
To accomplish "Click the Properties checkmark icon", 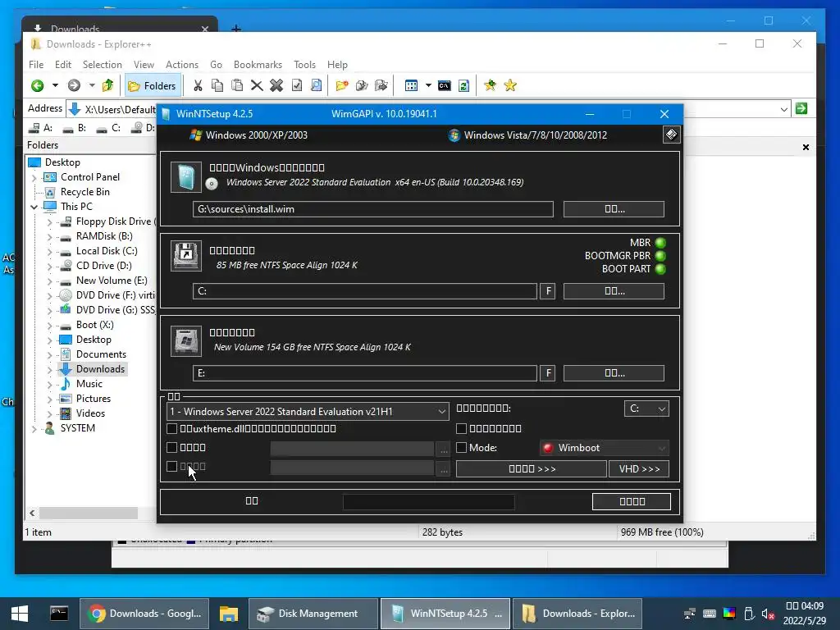I will 296,85.
